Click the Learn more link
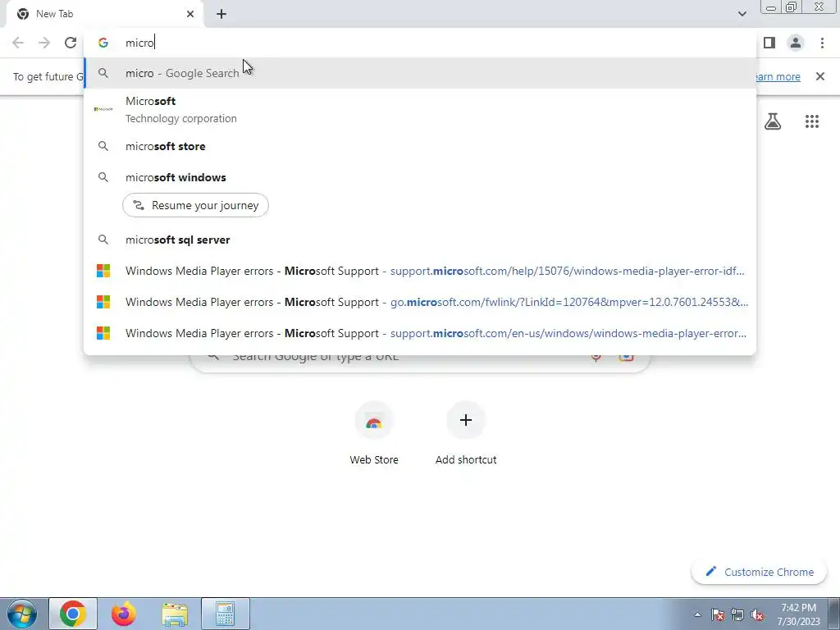840x630 pixels. (778, 76)
